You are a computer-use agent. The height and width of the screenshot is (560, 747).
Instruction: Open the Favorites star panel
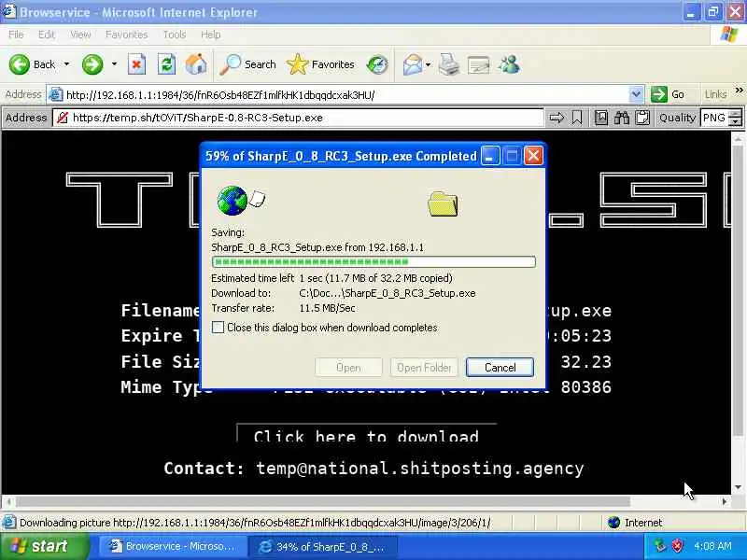[x=320, y=64]
